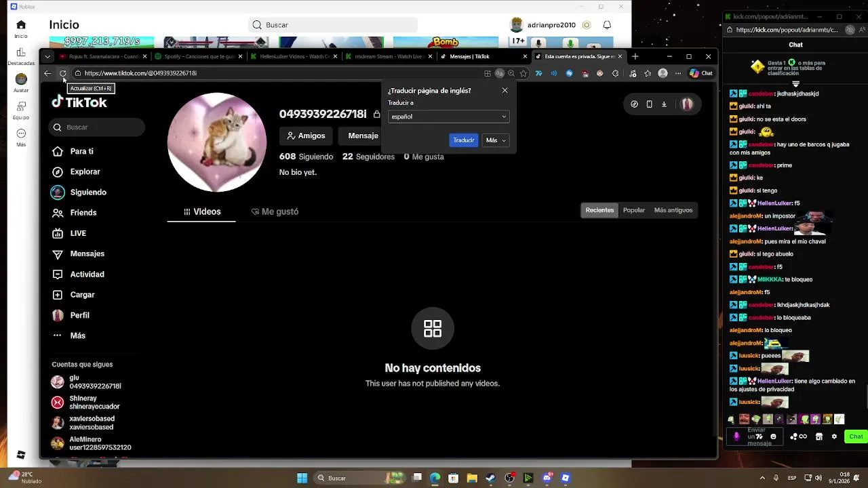Viewport: 868px width, 488px height.
Task: Open Discord from the taskbar
Action: coord(547,478)
